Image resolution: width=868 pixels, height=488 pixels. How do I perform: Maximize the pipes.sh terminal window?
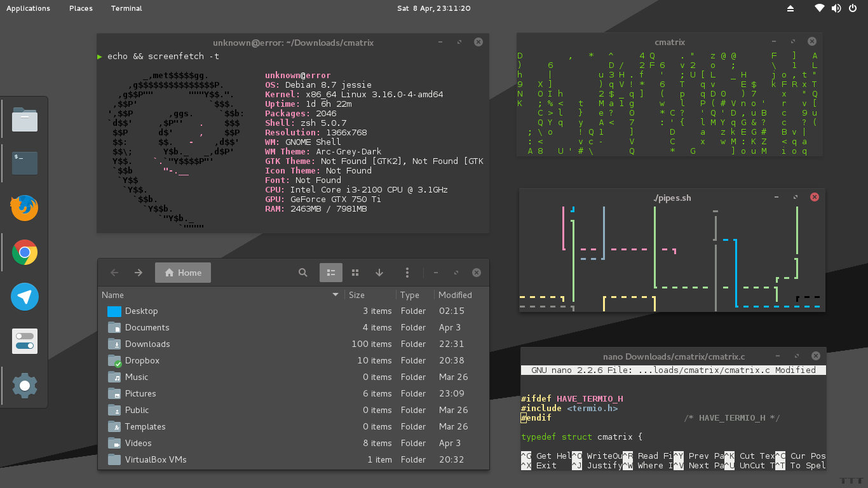795,198
